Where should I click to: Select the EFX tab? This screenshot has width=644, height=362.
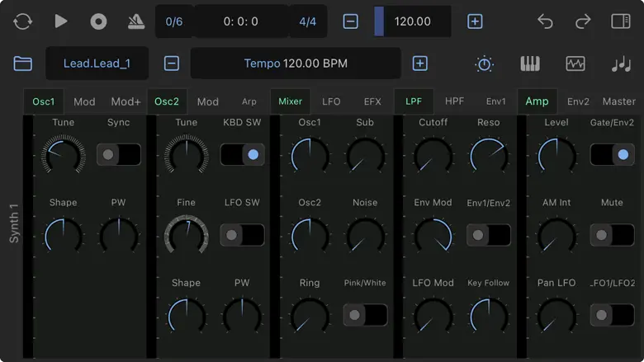click(x=372, y=101)
